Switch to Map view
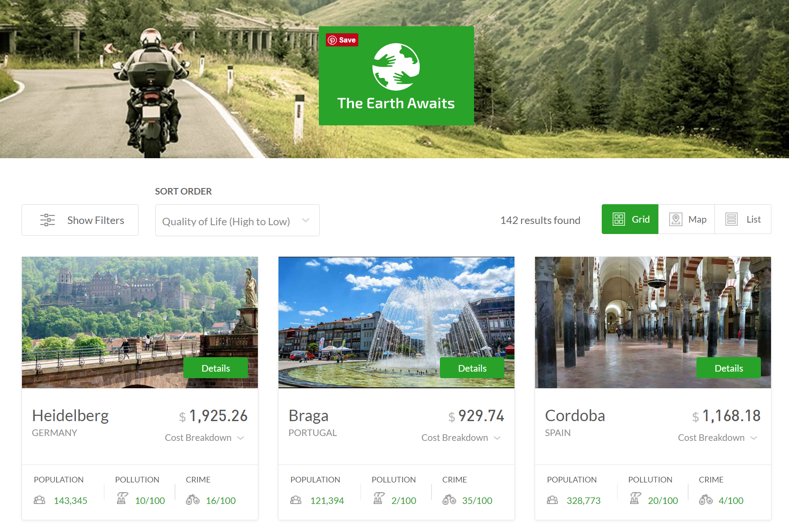The width and height of the screenshot is (789, 532). (x=686, y=219)
